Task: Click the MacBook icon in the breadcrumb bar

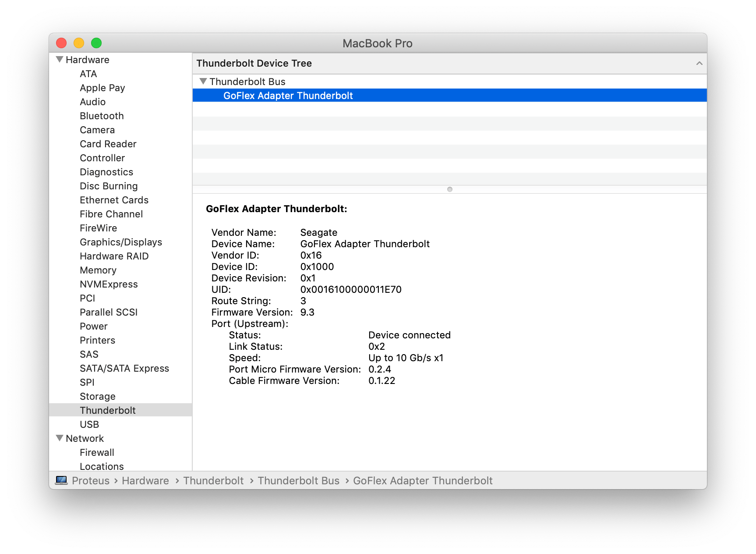Action: click(62, 481)
